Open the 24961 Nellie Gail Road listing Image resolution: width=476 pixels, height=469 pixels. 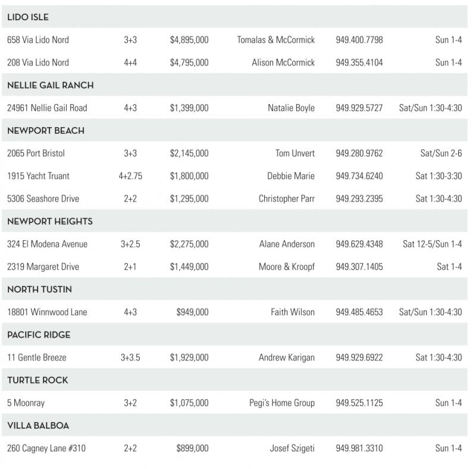tap(47, 108)
